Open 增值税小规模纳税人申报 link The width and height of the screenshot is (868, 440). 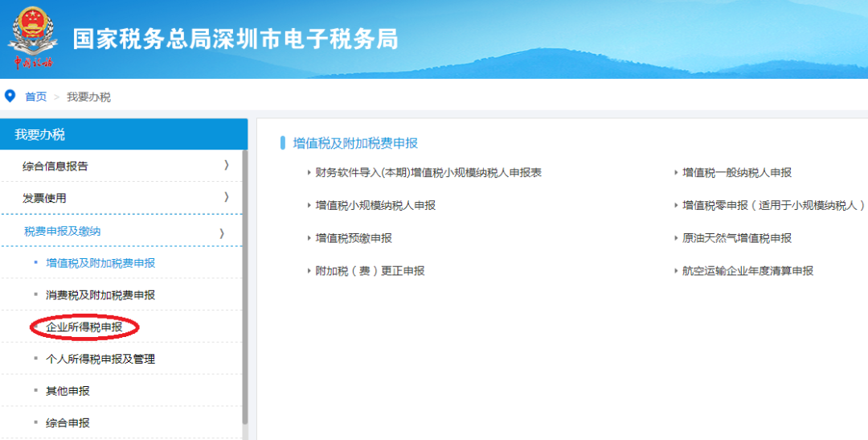click(375, 206)
